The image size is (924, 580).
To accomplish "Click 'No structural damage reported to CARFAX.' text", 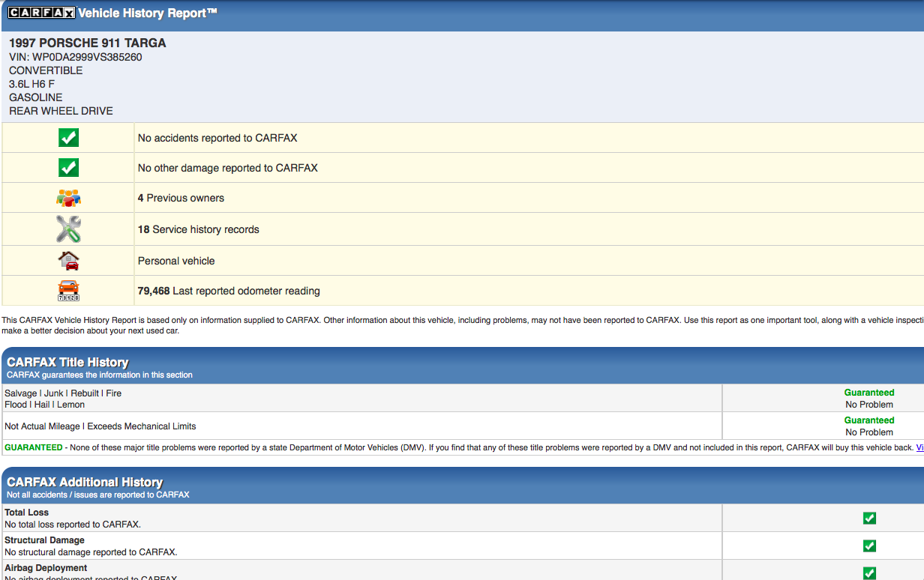I will coord(91,552).
